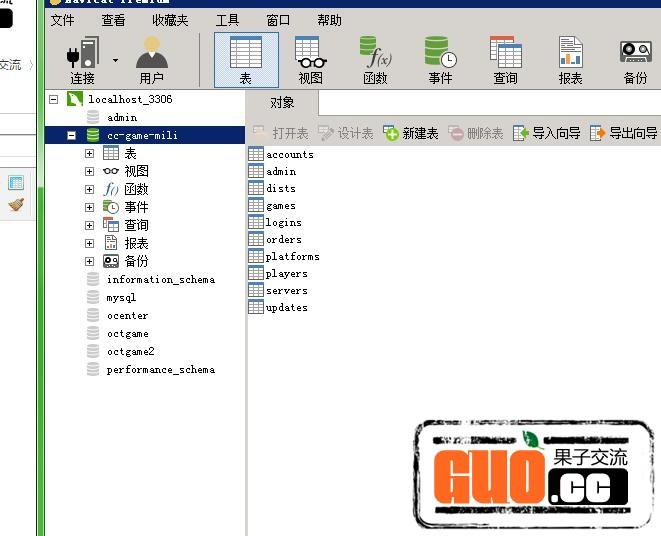Select the octgame database in the tree
This screenshot has width=661, height=536.
tap(128, 334)
